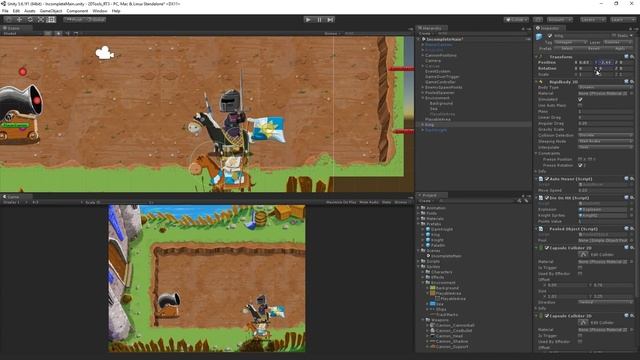
Task: Open the Edit menu
Action: [16, 11]
